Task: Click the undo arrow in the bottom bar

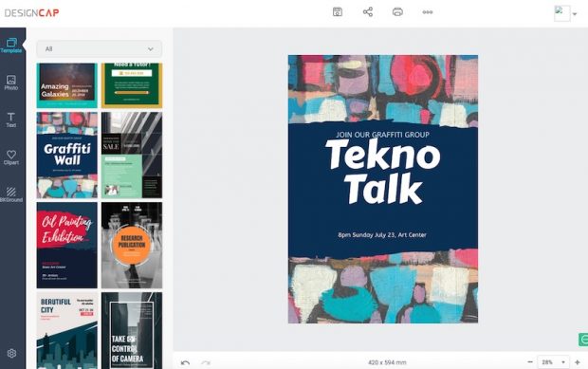Action: (x=185, y=362)
